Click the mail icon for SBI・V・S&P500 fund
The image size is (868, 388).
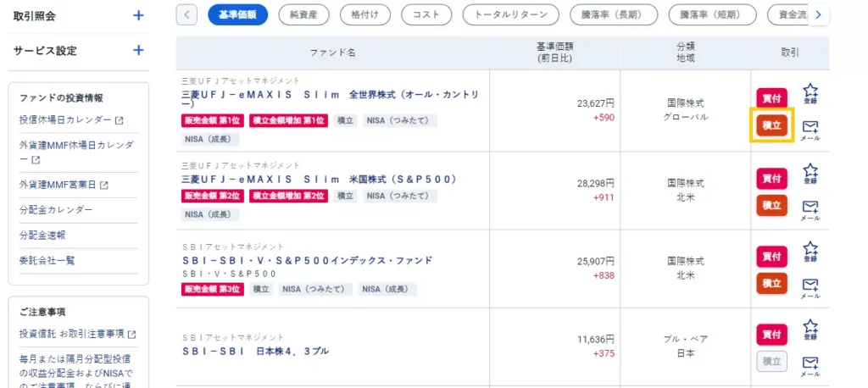[810, 285]
